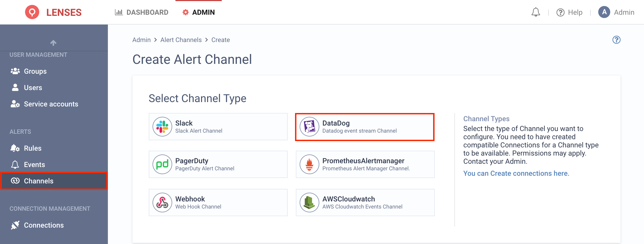The height and width of the screenshot is (244, 644).
Task: Click the Admin gear icon in top nav
Action: click(186, 12)
